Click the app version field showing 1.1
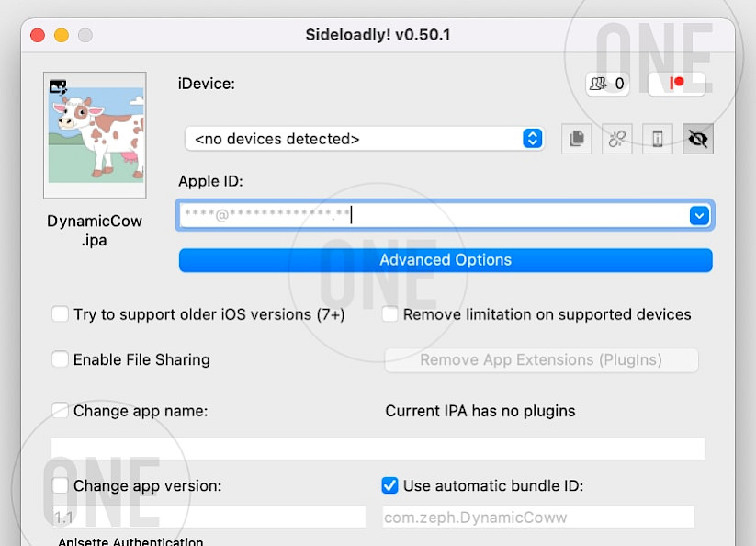The image size is (756, 546). [209, 518]
